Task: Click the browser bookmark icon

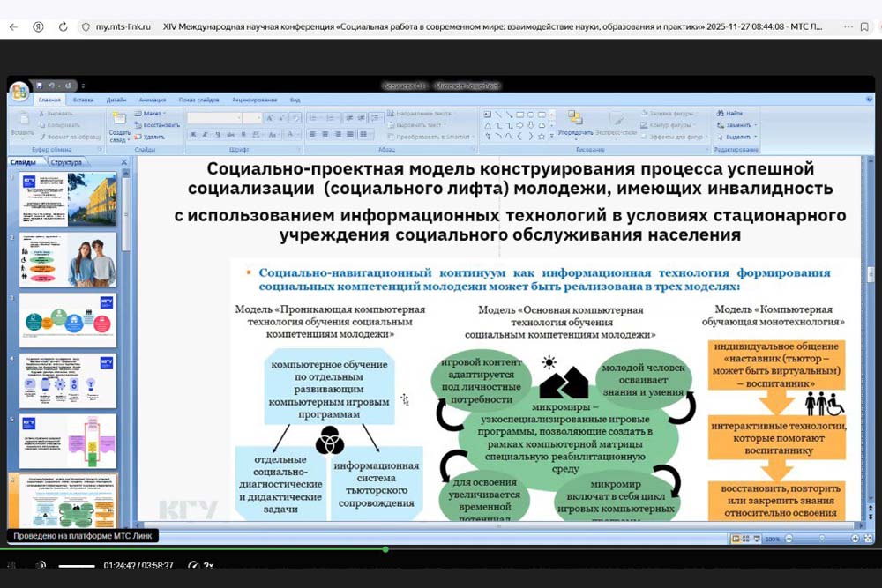Action: (863, 27)
